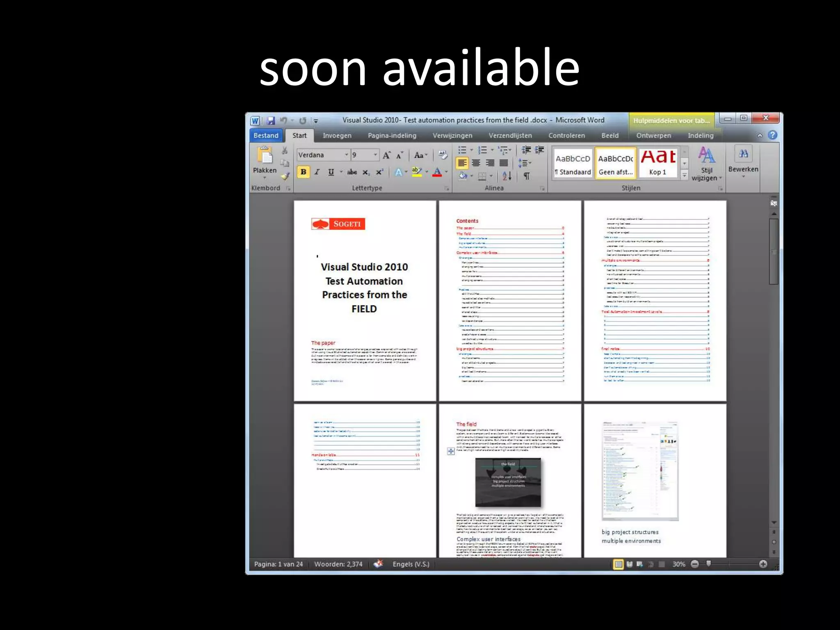This screenshot has width=840, height=630.
Task: Open the Verdana font name dropdown
Action: 346,155
